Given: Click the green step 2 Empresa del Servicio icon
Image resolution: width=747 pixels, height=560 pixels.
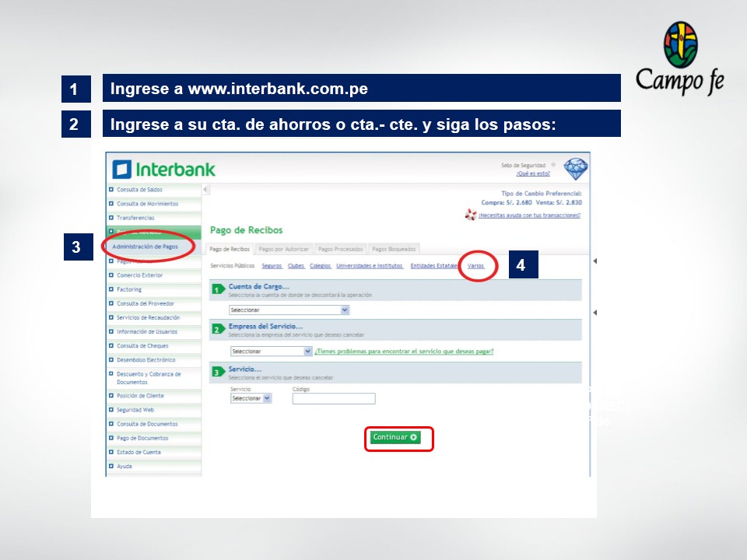Looking at the screenshot, I should pyautogui.click(x=218, y=329).
